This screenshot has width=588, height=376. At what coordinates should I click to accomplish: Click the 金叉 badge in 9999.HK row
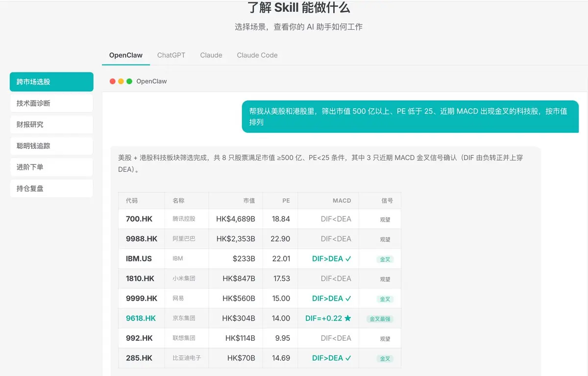385,299
